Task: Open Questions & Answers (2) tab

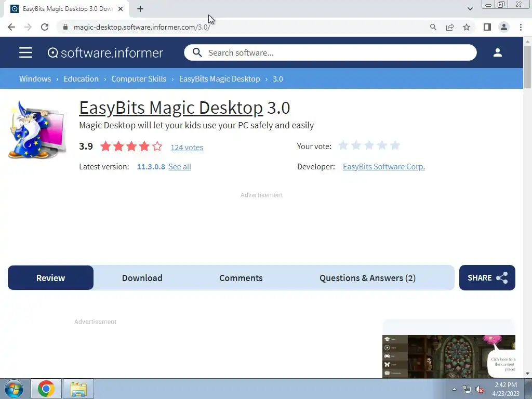Action: [x=367, y=278]
